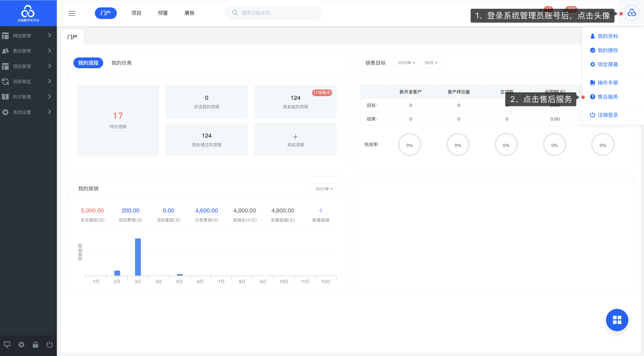This screenshot has width=644, height=356.
Task: Click the lock screen icon in sidebar footer
Action: [36, 345]
